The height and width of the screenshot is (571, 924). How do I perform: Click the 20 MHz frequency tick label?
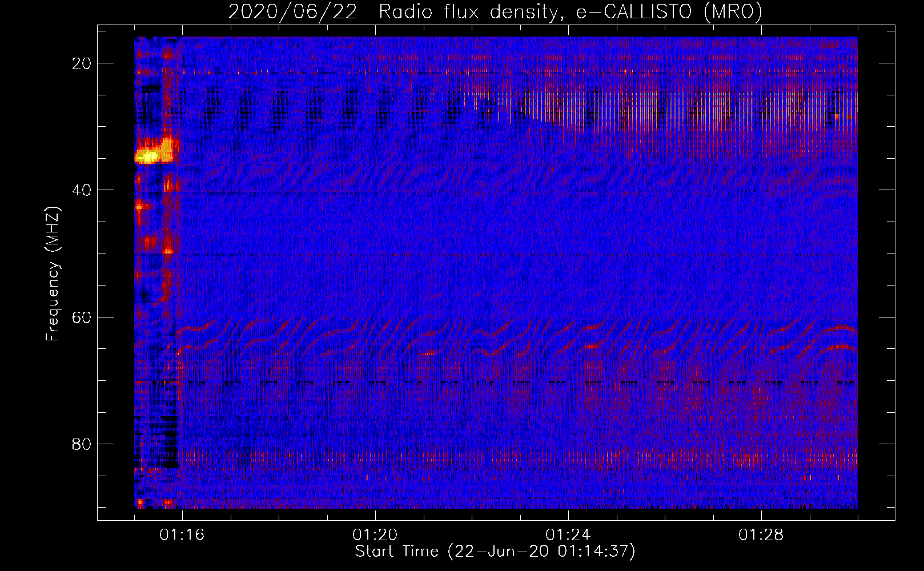pos(82,63)
